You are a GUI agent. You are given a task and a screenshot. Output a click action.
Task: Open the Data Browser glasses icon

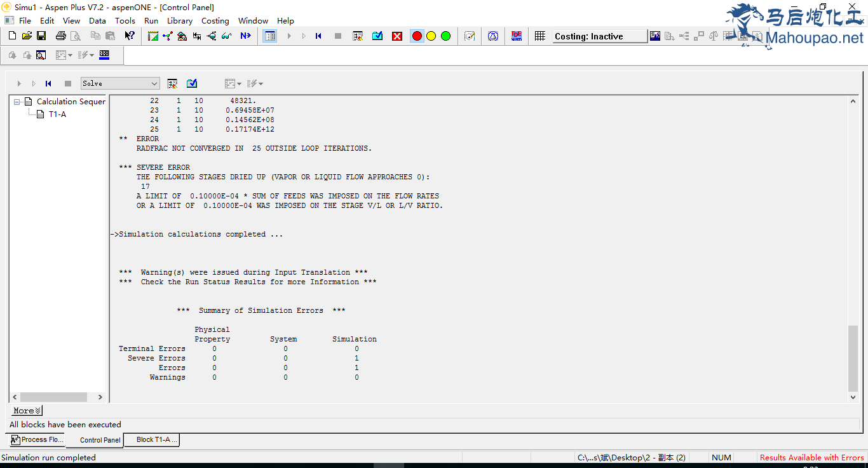click(x=226, y=36)
